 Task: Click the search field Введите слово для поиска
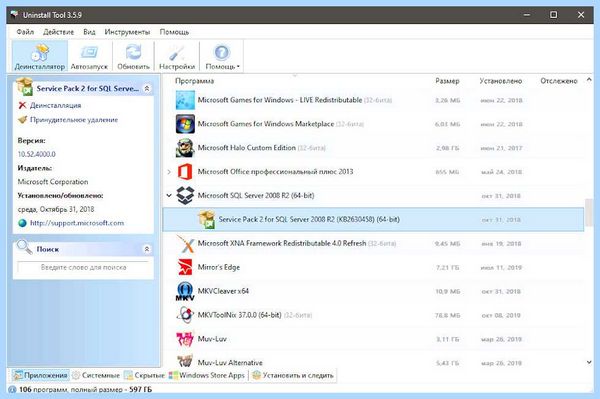tap(83, 267)
